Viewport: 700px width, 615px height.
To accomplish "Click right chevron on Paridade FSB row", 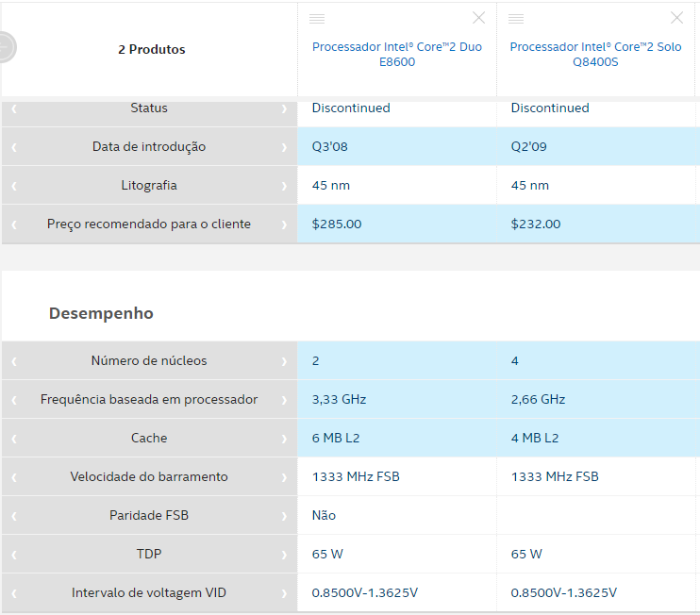I will (284, 516).
